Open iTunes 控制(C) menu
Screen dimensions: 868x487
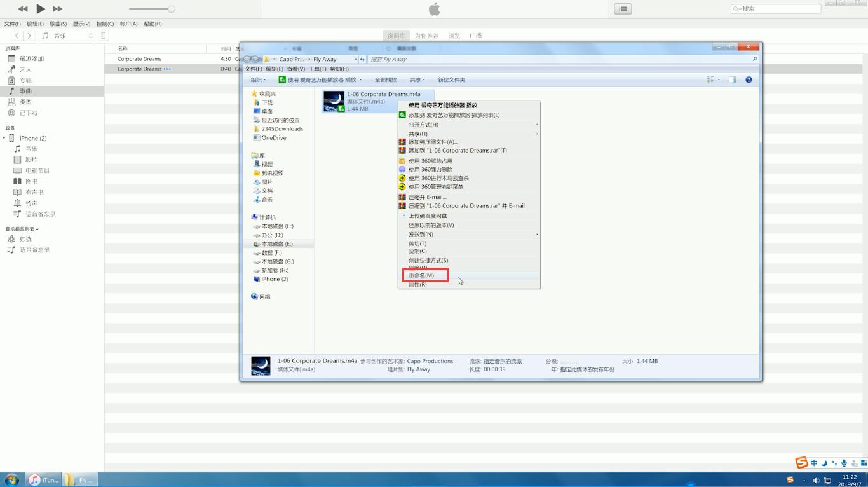click(x=105, y=24)
